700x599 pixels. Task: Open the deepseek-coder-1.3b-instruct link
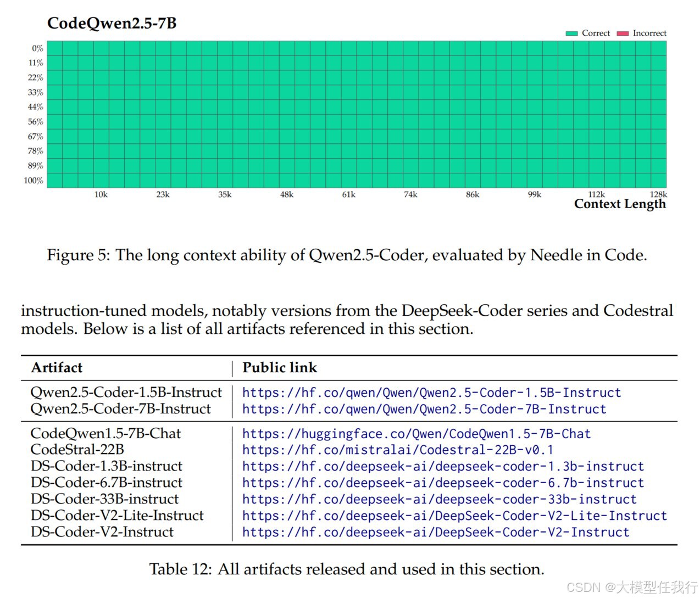pyautogui.click(x=443, y=467)
